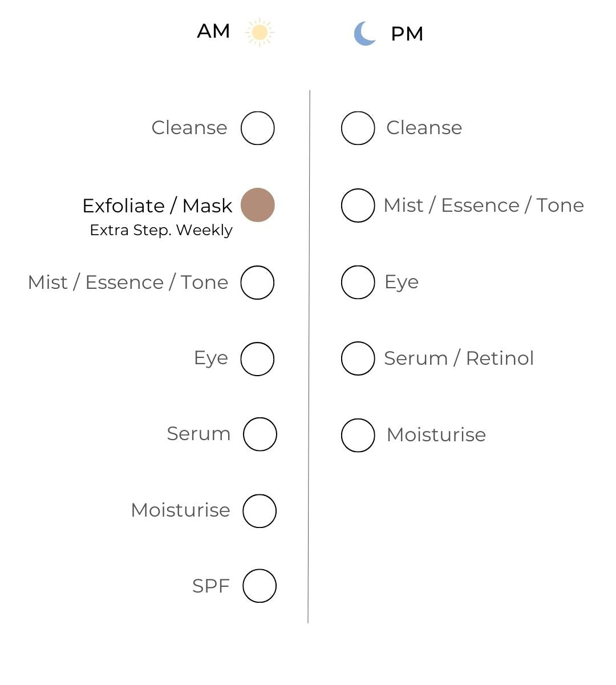Screen dimensions: 616x685
Task: Check the PM Moisturise circle
Action: [x=358, y=435]
